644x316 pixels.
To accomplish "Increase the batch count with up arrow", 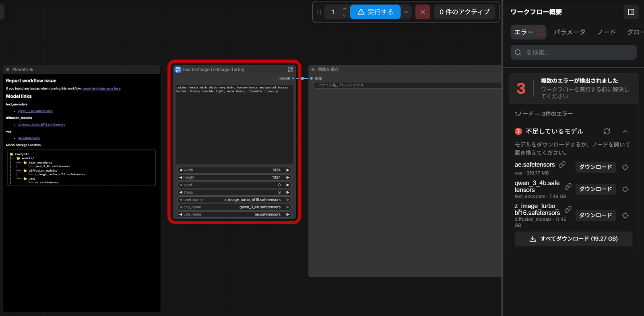I will coord(344,8).
